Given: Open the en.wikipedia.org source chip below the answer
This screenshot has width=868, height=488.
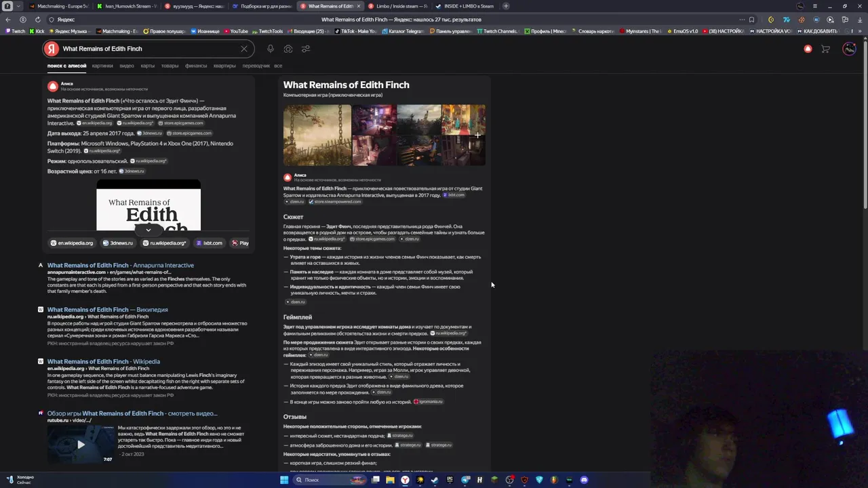Looking at the screenshot, I should 72,243.
